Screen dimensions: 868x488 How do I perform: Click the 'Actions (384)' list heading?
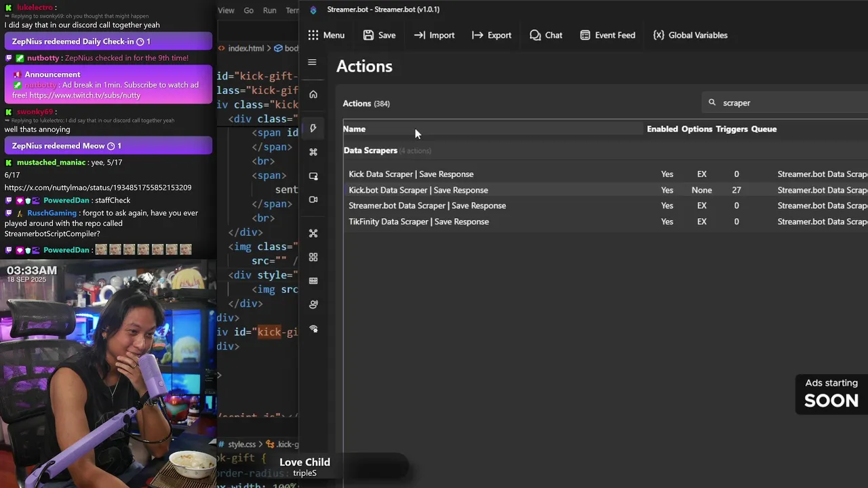tap(366, 104)
